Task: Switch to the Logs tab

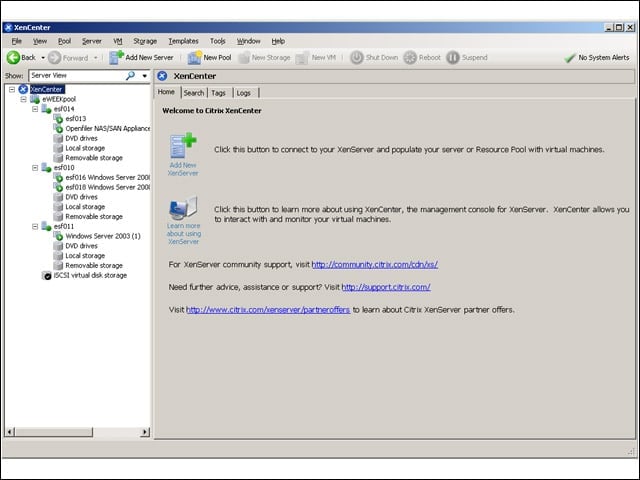Action: [x=244, y=93]
